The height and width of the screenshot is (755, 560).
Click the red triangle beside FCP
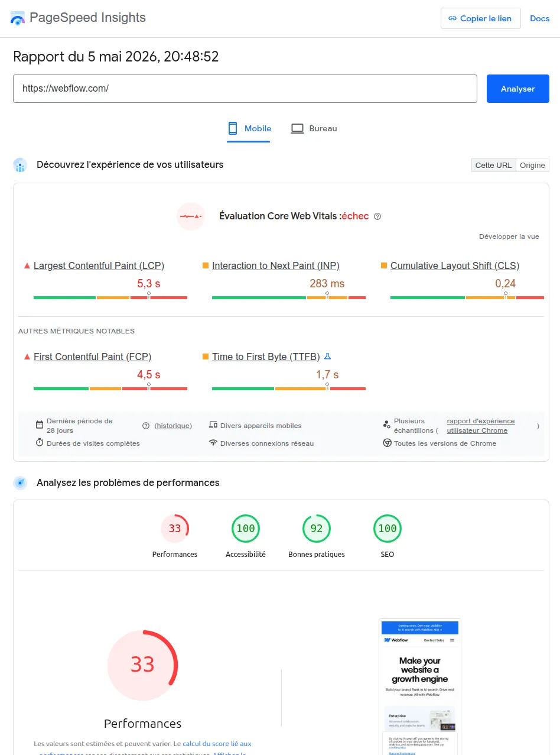[27, 357]
